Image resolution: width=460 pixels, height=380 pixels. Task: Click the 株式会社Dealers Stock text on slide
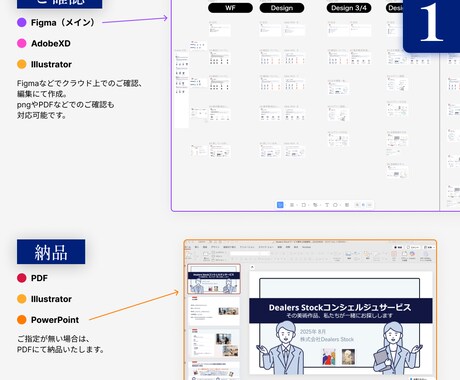click(327, 339)
